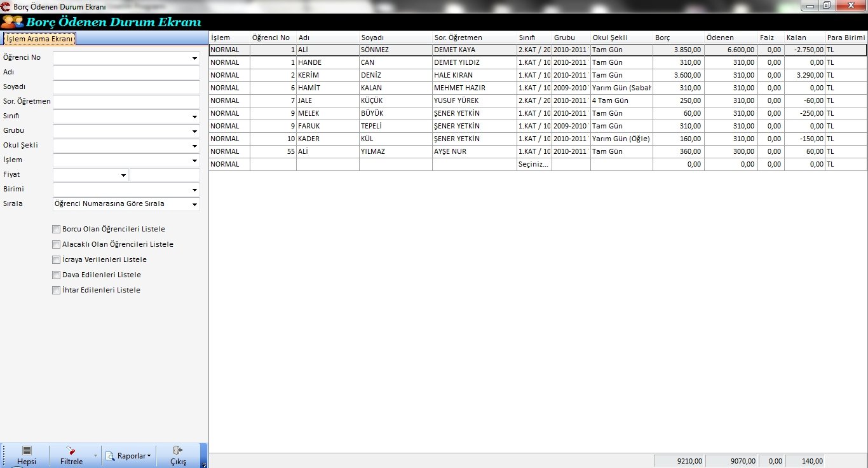Open the Raporlar reports menu
The width and height of the screenshot is (868, 468).
click(129, 456)
